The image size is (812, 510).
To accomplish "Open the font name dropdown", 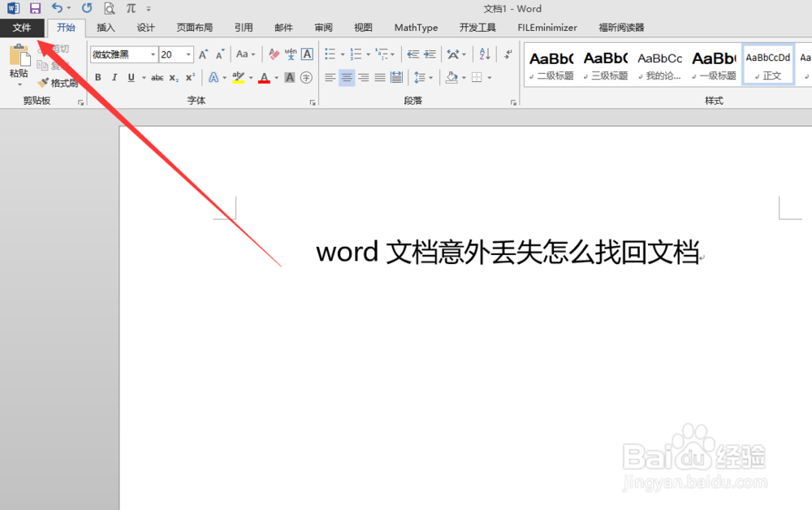I will (x=153, y=54).
